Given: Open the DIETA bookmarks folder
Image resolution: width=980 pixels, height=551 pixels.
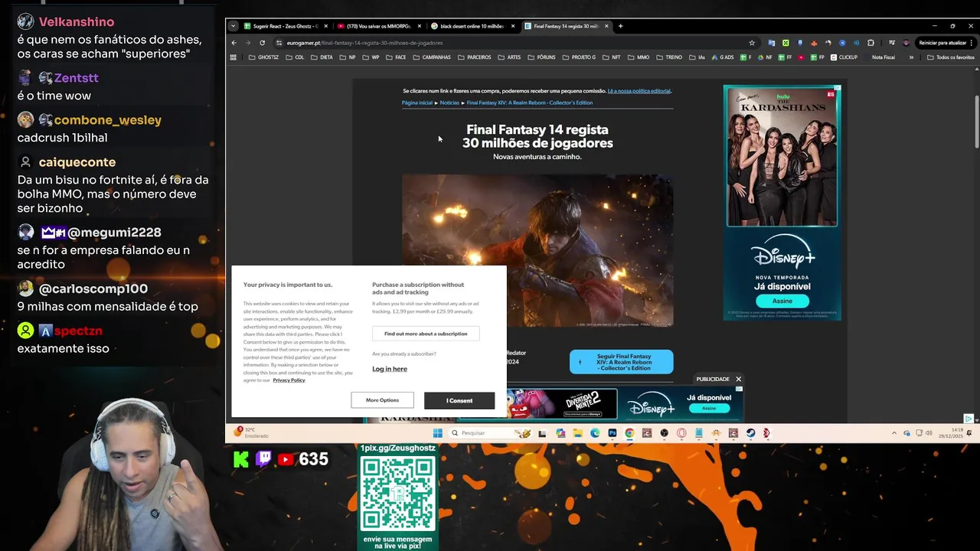Looking at the screenshot, I should tap(322, 57).
